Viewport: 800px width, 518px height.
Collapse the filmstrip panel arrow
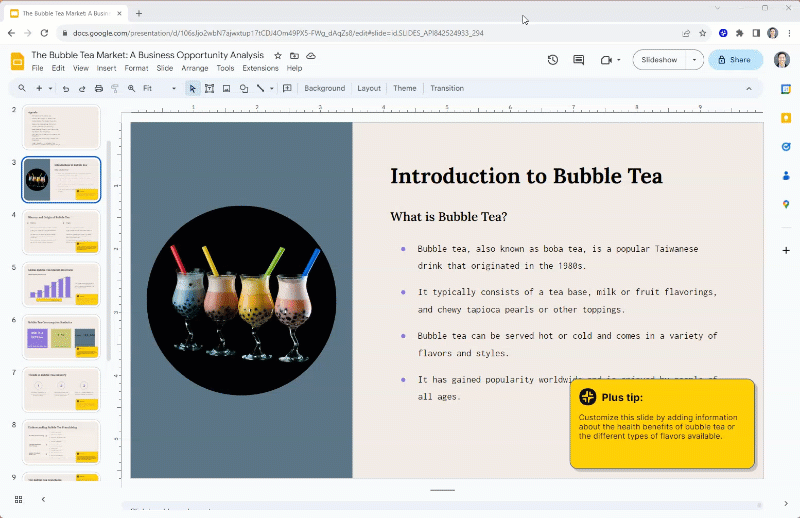click(43, 500)
